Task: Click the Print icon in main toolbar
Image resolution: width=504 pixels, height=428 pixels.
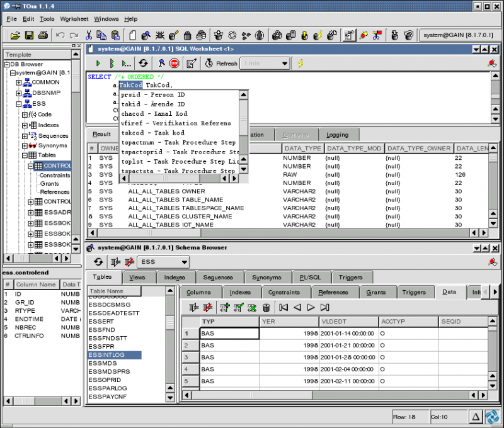Action: tap(43, 35)
